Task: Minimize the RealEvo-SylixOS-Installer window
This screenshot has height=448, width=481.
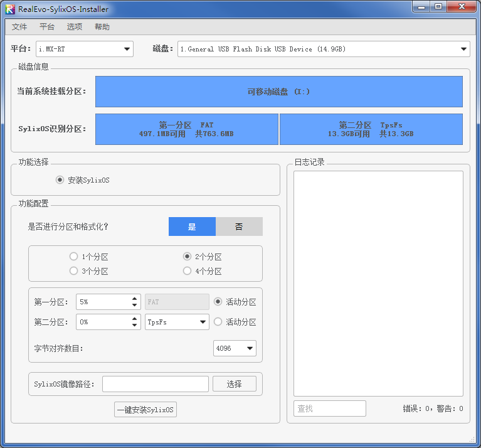Action: point(422,7)
